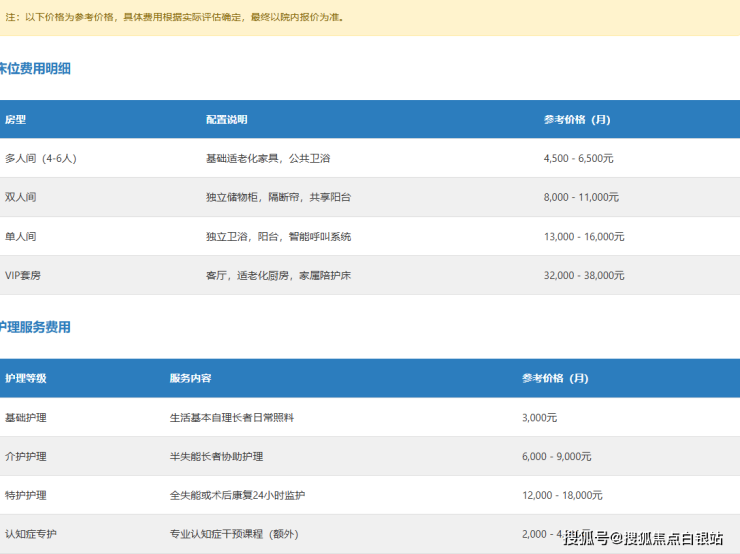Select the 多人间（4-6人） room type cell

[40, 158]
